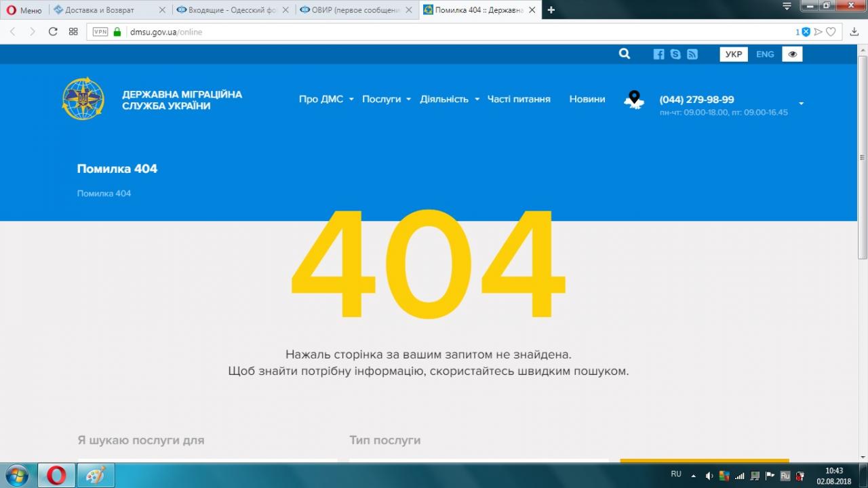Open the RSS feed icon
The width and height of the screenshot is (868, 488).
click(x=692, y=54)
